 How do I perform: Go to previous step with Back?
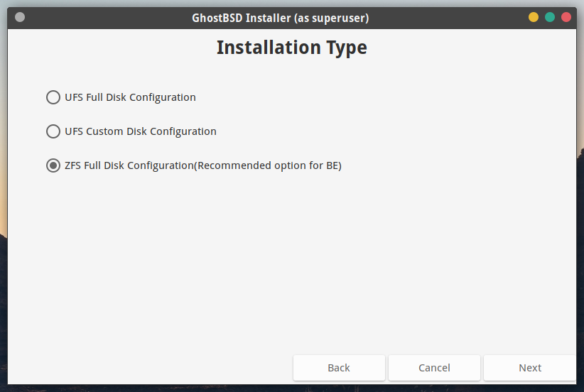[339, 368]
